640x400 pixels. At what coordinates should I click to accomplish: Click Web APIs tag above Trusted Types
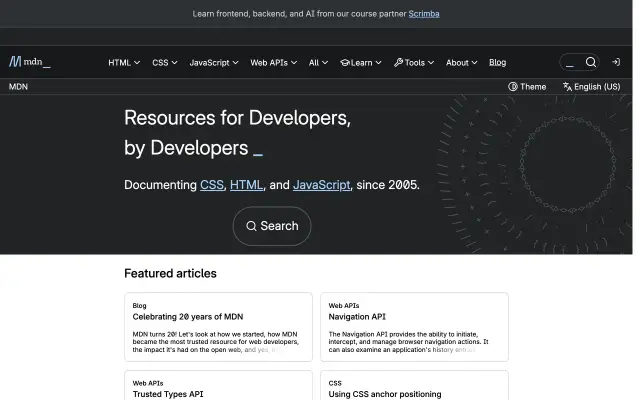(148, 383)
